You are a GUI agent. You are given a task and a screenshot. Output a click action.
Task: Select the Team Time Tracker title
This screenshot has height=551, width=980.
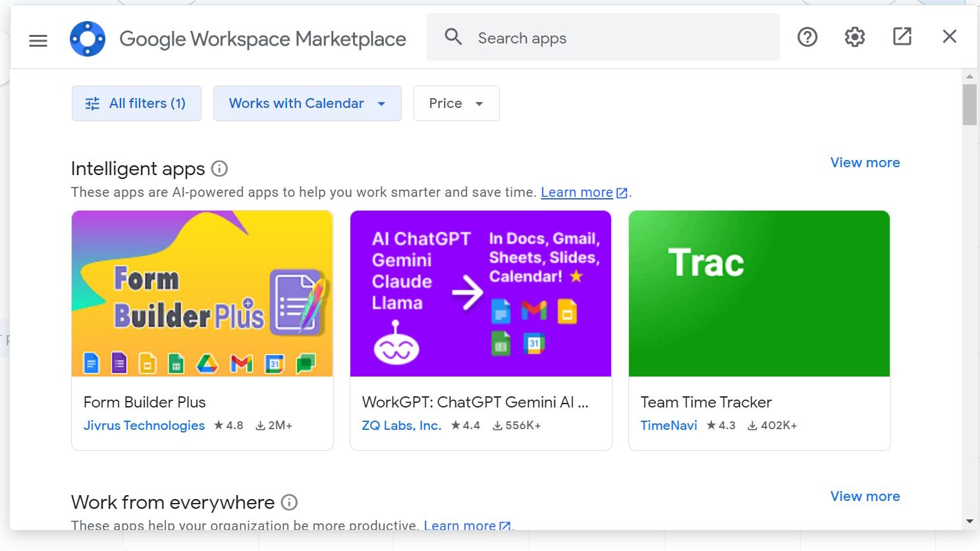click(x=706, y=402)
